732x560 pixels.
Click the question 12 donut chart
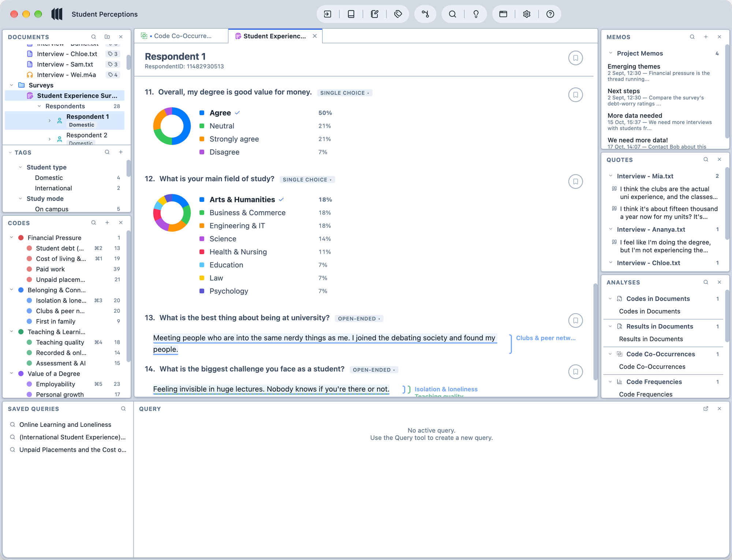[x=172, y=213]
